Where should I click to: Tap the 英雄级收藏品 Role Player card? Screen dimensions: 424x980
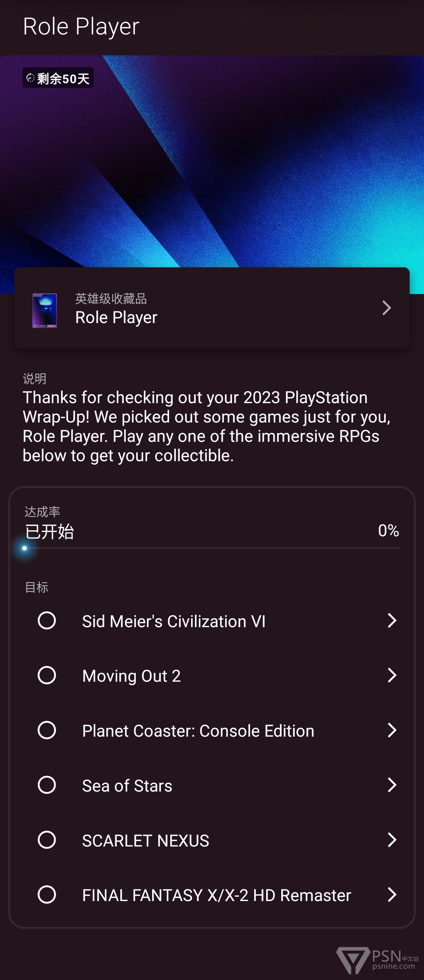tap(212, 308)
